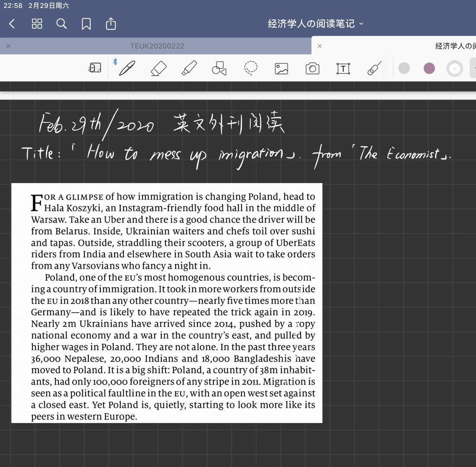Tap the handwritten 'Feb. 29th/2020' heading
Viewport: 476px width, 467px height.
(x=97, y=125)
